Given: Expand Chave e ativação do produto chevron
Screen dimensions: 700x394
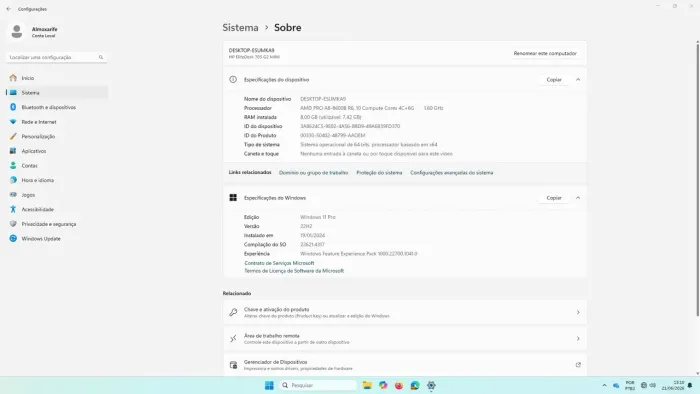Looking at the screenshot, I should click(578, 312).
